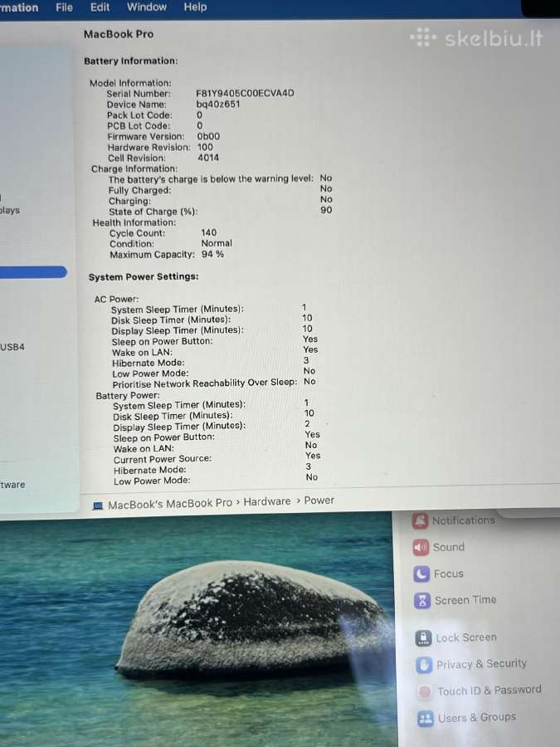Click the Condition value Normal

(x=217, y=243)
